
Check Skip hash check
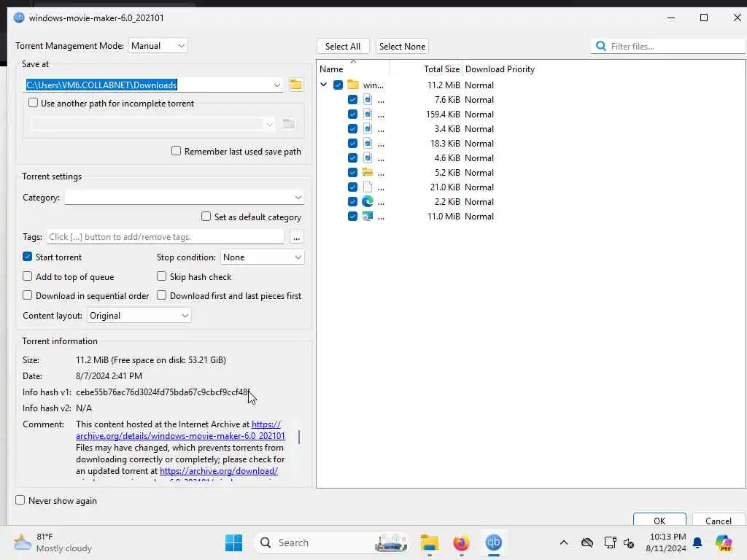coord(161,276)
